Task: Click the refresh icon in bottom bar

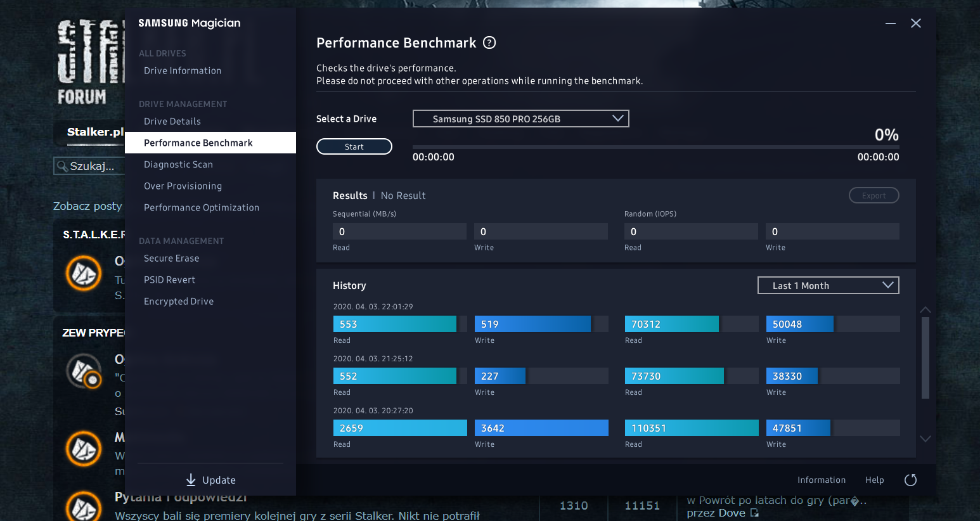Action: (910, 480)
